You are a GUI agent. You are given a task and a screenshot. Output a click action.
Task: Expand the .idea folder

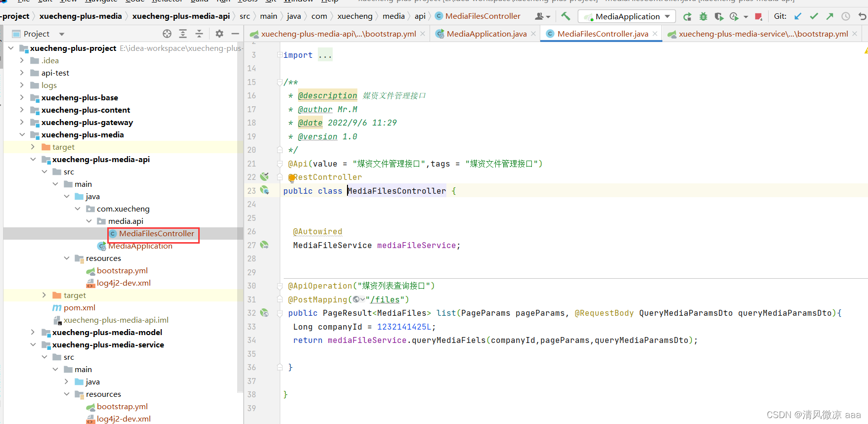click(22, 60)
